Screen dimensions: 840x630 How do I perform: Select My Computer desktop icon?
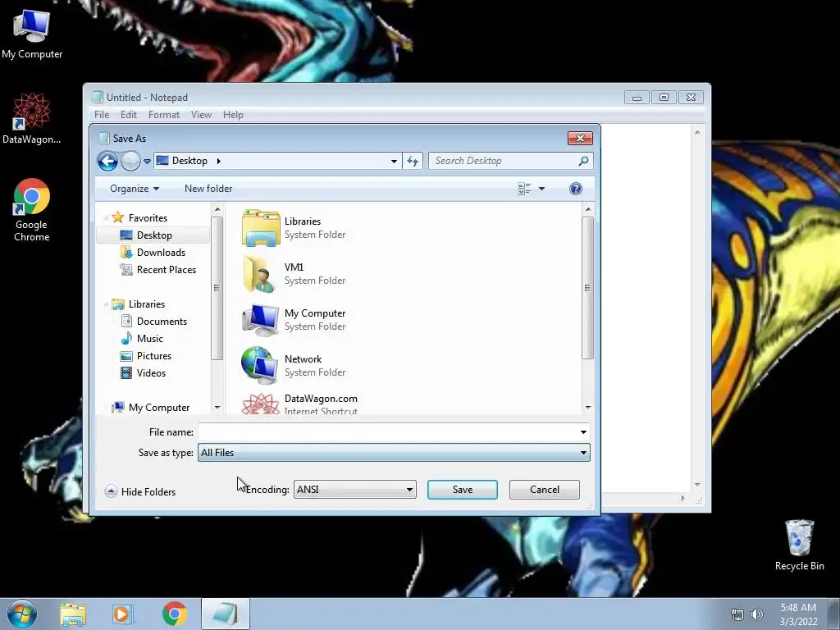(x=32, y=33)
